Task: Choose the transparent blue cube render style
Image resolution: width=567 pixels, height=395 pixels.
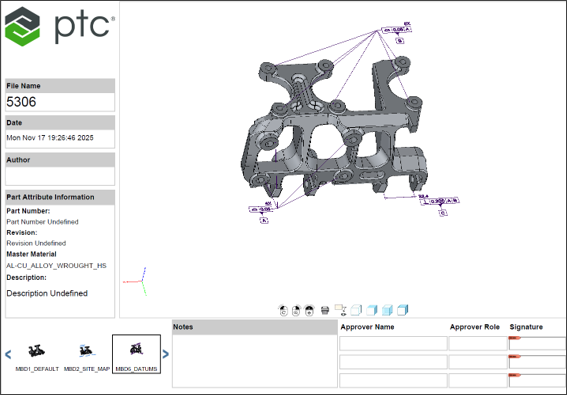Action: pyautogui.click(x=387, y=310)
